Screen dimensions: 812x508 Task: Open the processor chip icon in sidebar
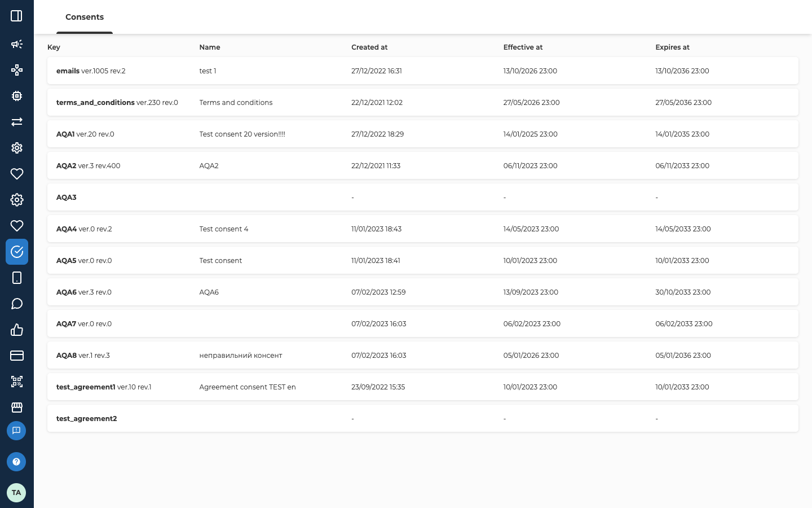point(17,96)
